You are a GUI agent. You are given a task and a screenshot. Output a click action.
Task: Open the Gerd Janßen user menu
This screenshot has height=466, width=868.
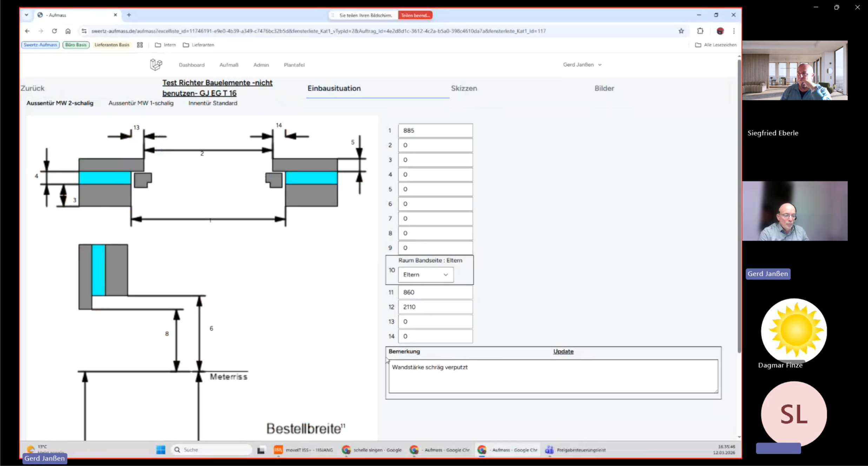click(x=582, y=65)
